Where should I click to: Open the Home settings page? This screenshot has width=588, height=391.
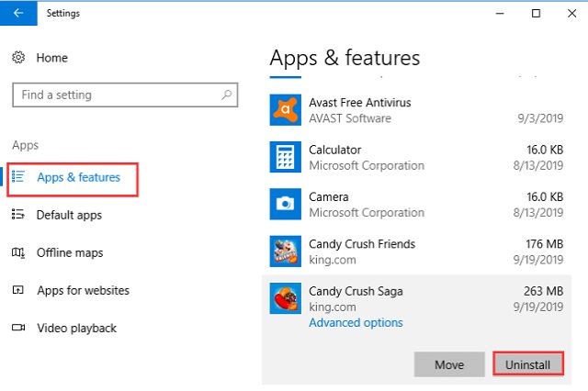coord(51,58)
